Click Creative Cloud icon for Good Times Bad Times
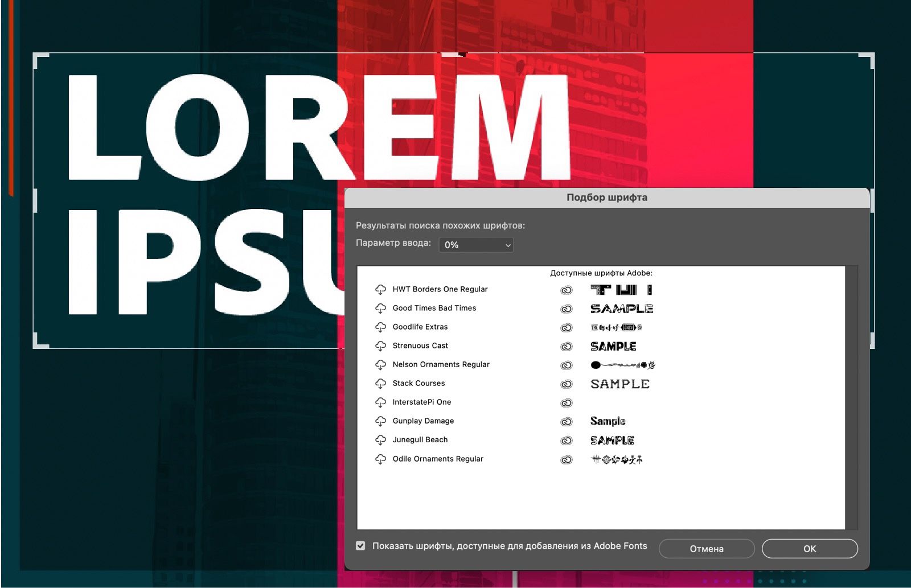 click(x=567, y=309)
